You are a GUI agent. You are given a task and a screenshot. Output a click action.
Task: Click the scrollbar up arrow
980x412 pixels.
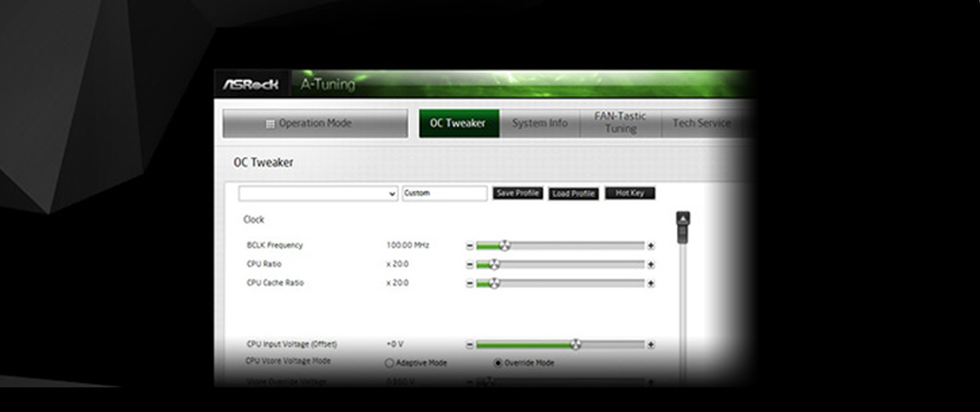click(683, 218)
